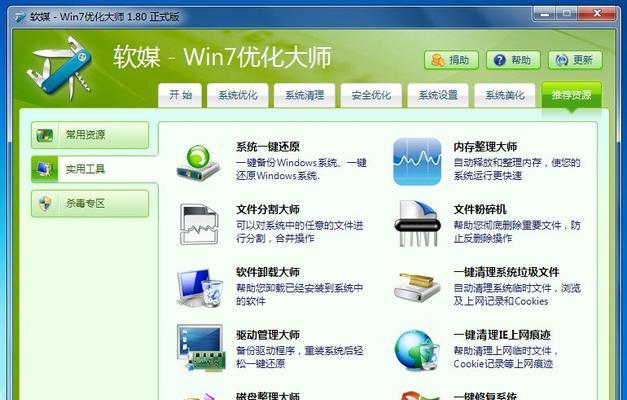Image resolution: width=627 pixels, height=400 pixels.
Task: Select 常用资源 in the sidebar
Action: pyautogui.click(x=90, y=135)
